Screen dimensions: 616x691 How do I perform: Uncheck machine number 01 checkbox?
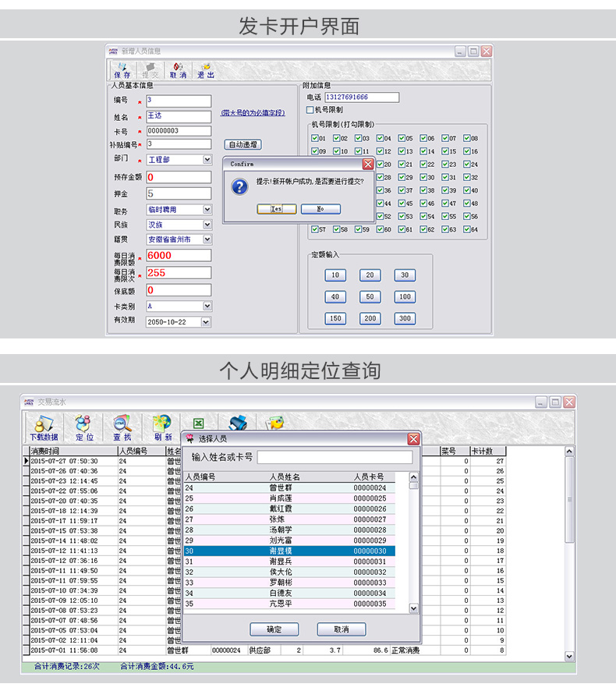(314, 138)
